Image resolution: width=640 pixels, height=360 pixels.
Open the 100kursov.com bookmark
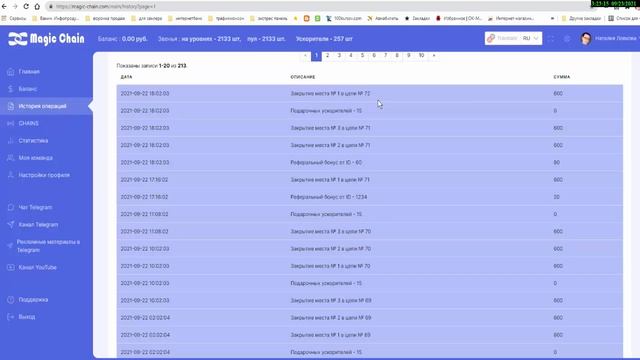[344, 18]
